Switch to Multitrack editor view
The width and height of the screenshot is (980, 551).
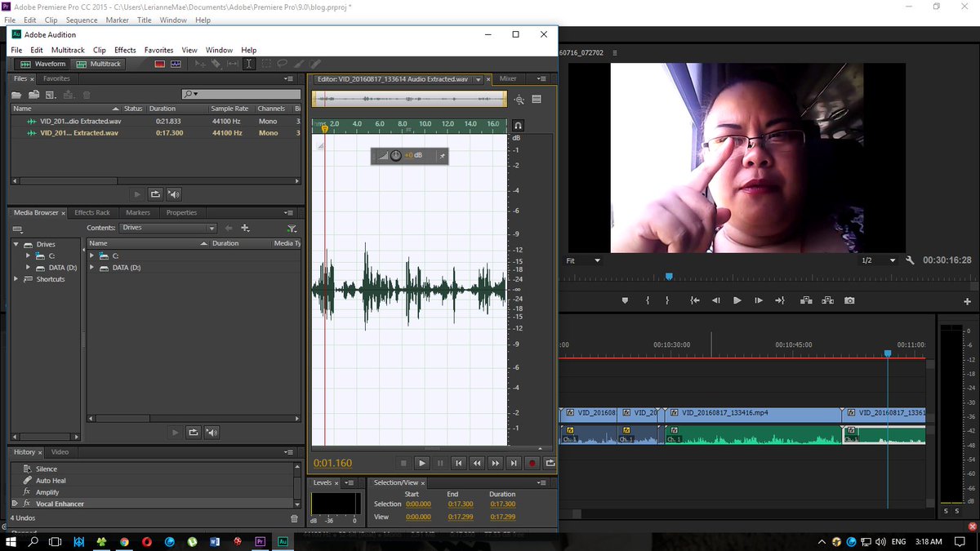pos(99,64)
